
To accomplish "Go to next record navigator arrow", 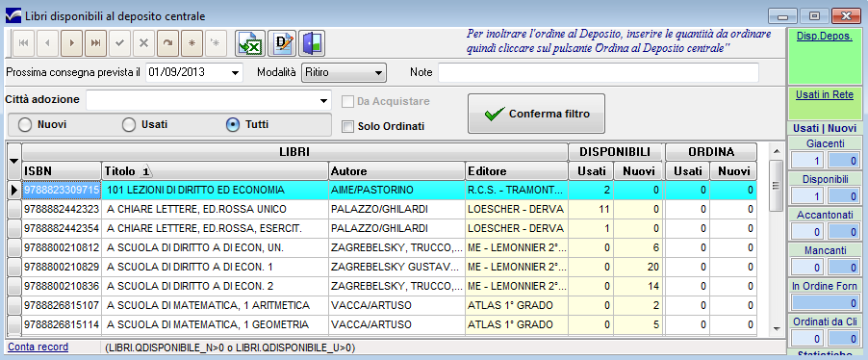I will click(71, 43).
